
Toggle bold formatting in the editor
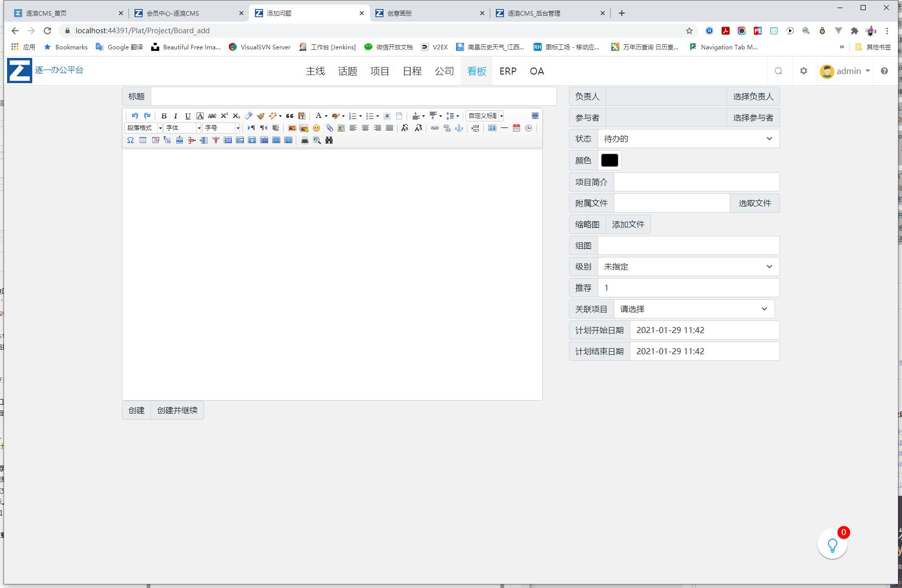164,116
